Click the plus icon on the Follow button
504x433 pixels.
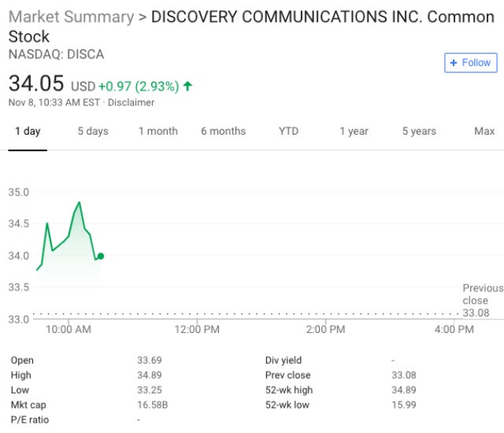tap(454, 63)
